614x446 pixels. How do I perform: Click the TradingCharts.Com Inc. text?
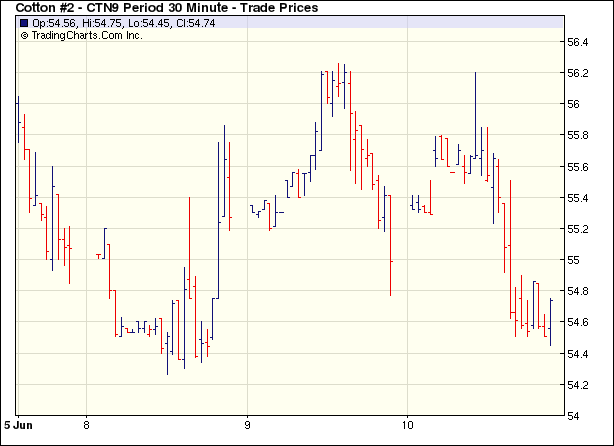click(x=87, y=35)
